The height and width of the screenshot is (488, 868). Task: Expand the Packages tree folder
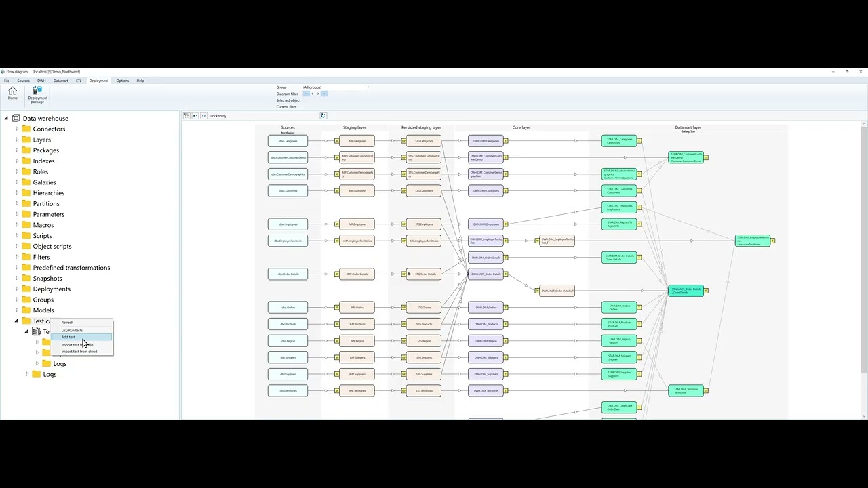click(17, 150)
